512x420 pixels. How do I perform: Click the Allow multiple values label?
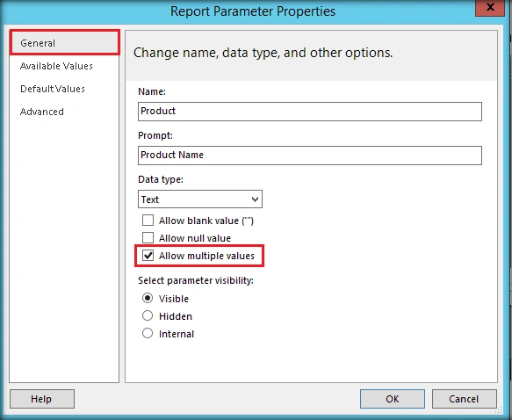point(206,256)
